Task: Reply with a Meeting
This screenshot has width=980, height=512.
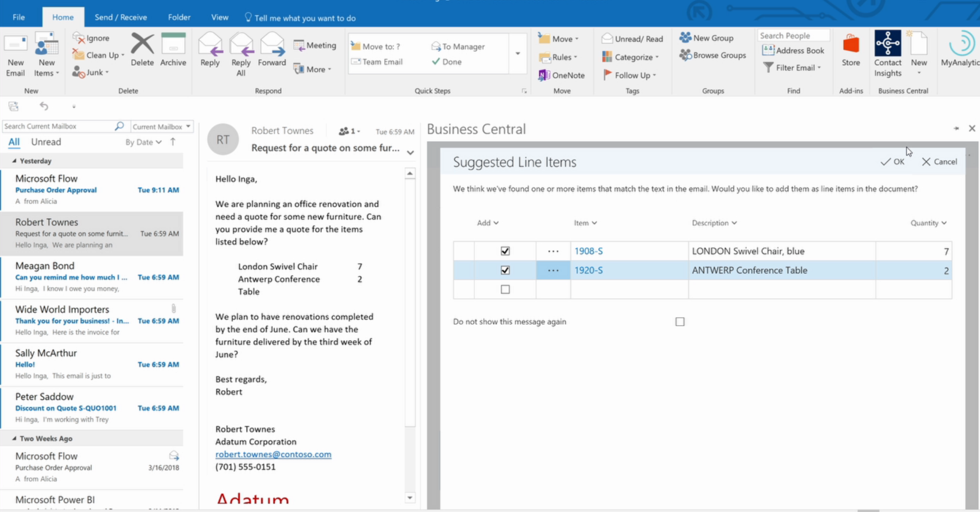Action: (315, 45)
